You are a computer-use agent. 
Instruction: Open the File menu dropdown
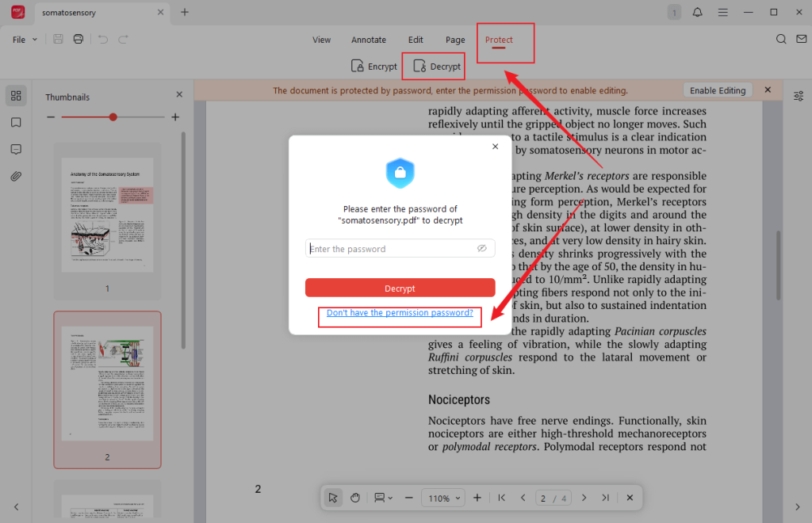[x=23, y=38]
